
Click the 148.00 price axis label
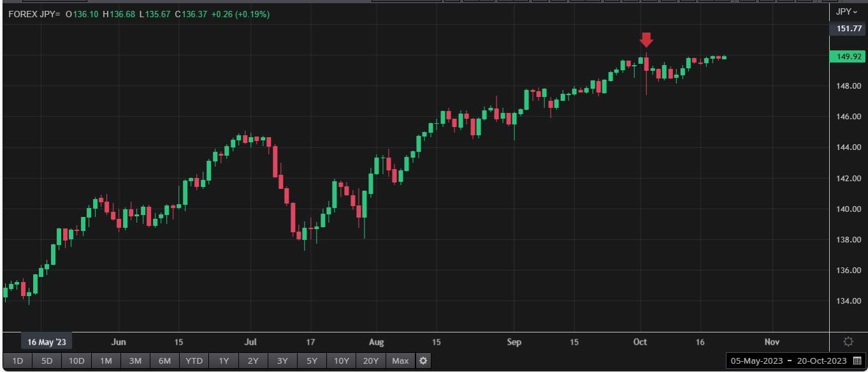(848, 86)
